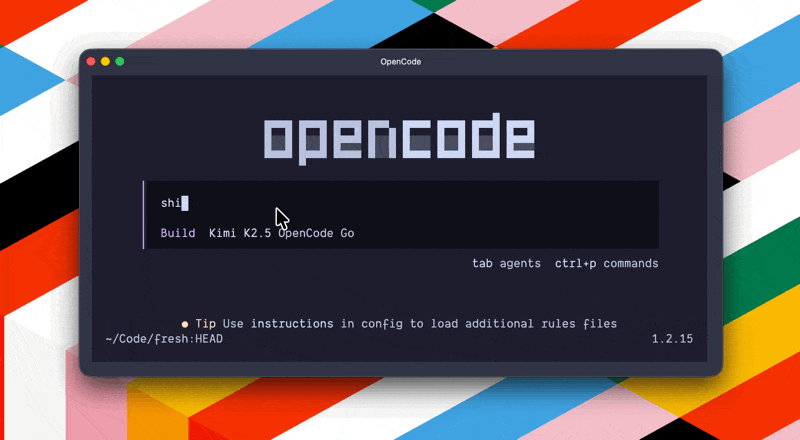
Task: Maximize the window using the green button
Action: coord(120,62)
